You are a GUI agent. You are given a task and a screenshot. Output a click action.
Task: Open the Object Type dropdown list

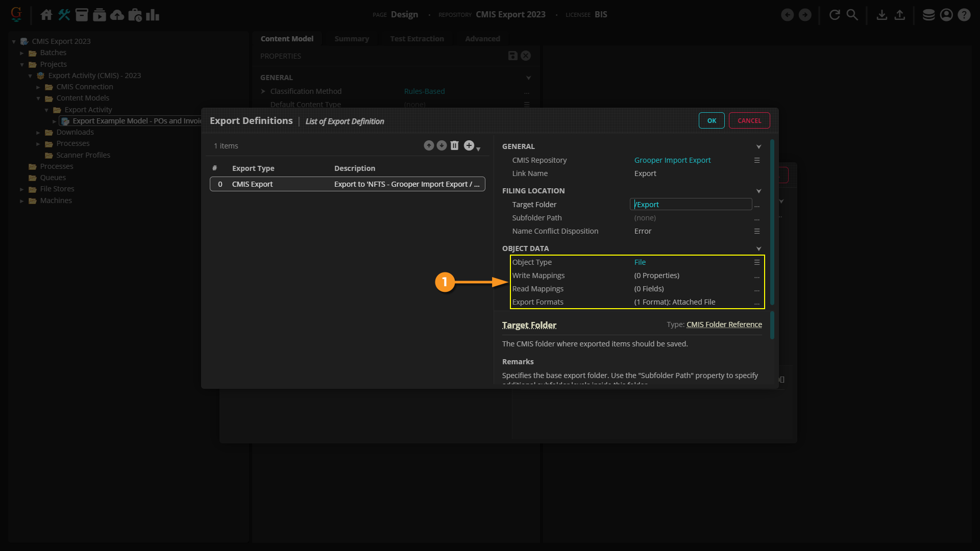pos(757,262)
